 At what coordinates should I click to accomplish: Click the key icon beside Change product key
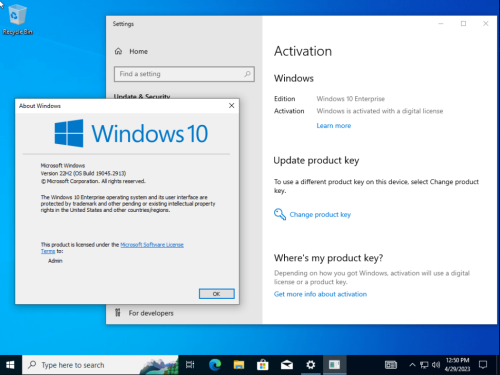coord(280,214)
